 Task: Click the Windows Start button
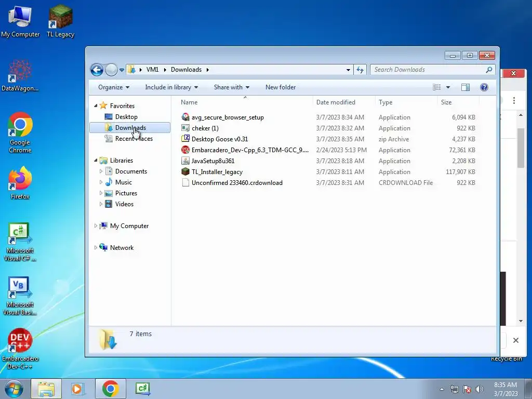(x=14, y=389)
